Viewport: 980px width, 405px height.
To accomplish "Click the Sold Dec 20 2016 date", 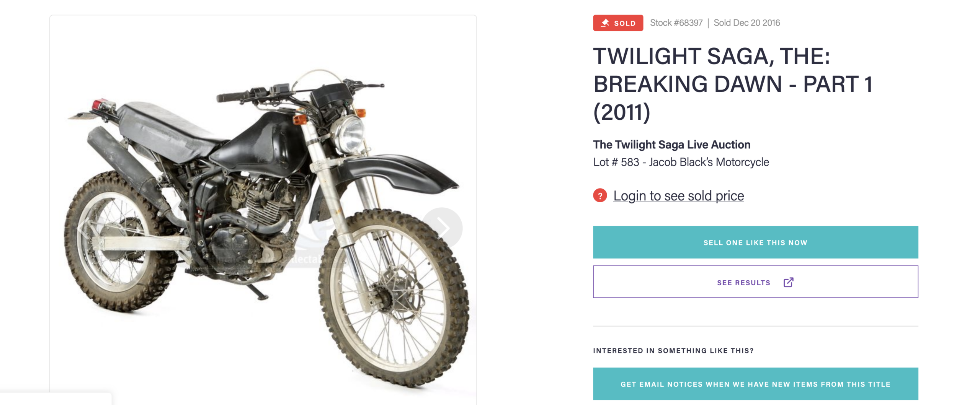I will click(x=746, y=23).
